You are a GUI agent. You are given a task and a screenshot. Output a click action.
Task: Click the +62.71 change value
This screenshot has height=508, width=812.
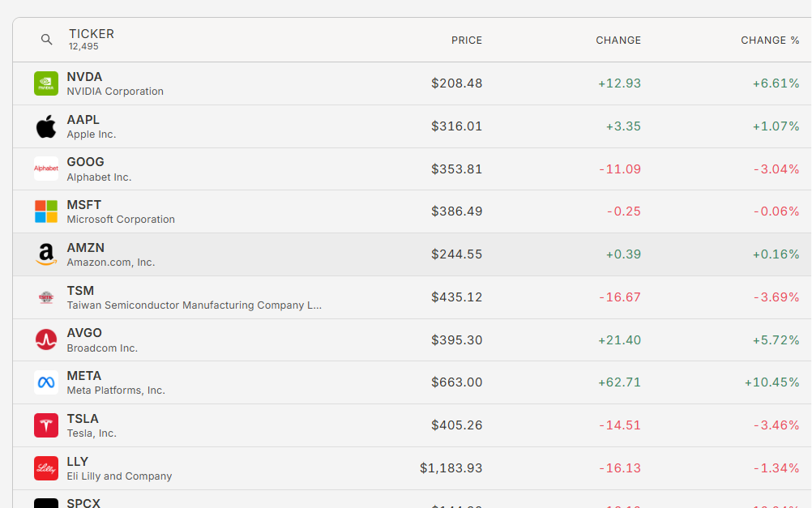coord(619,382)
